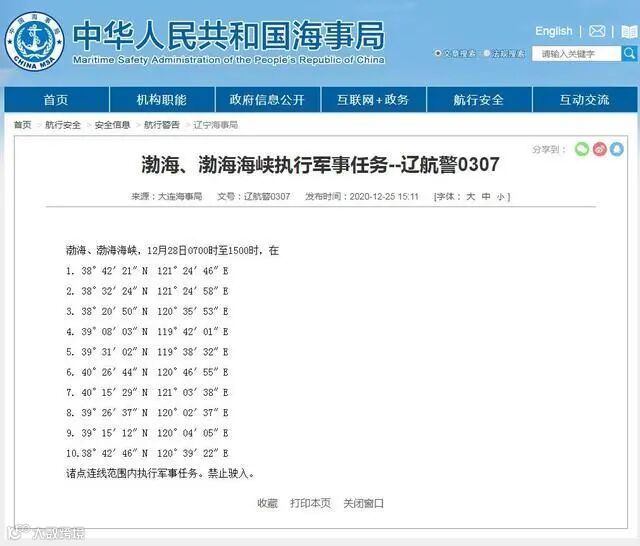Go to 首页 in breadcrumb
This screenshot has width=640, height=546.
(x=22, y=124)
